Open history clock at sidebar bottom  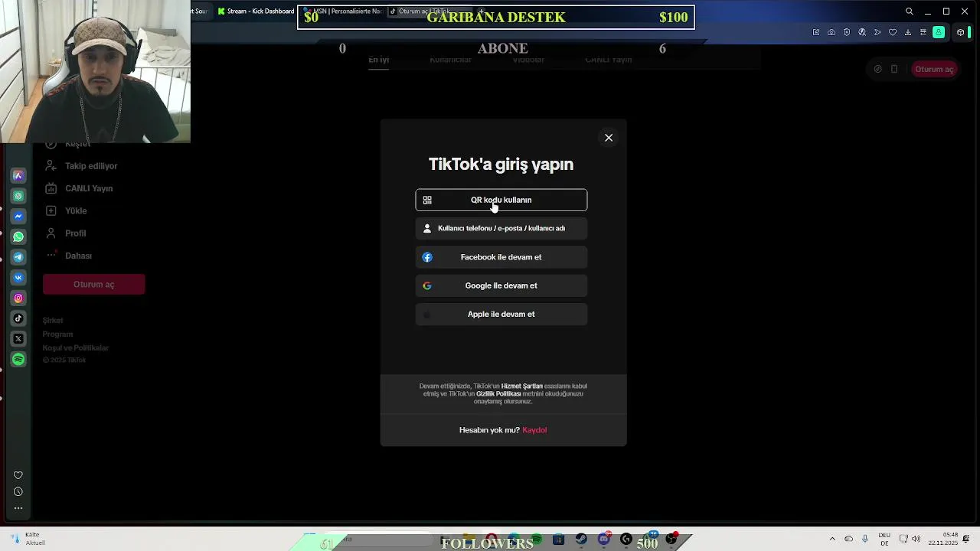[18, 492]
